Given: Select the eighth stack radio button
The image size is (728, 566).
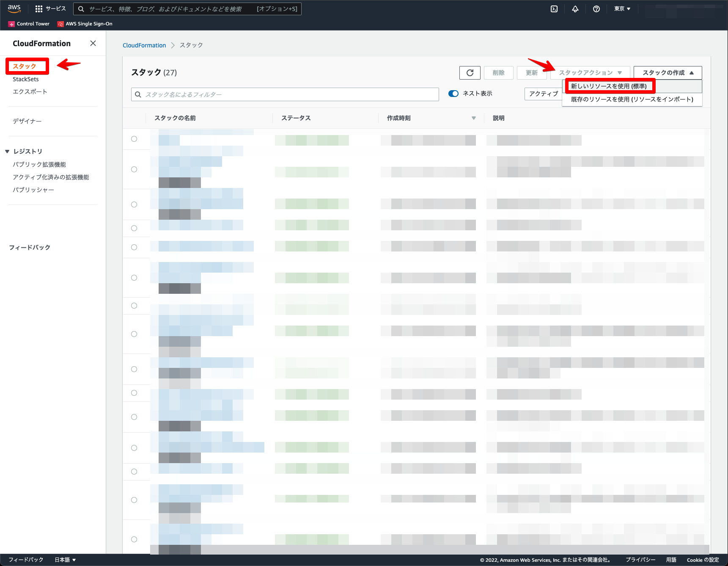Looking at the screenshot, I should pos(134,334).
